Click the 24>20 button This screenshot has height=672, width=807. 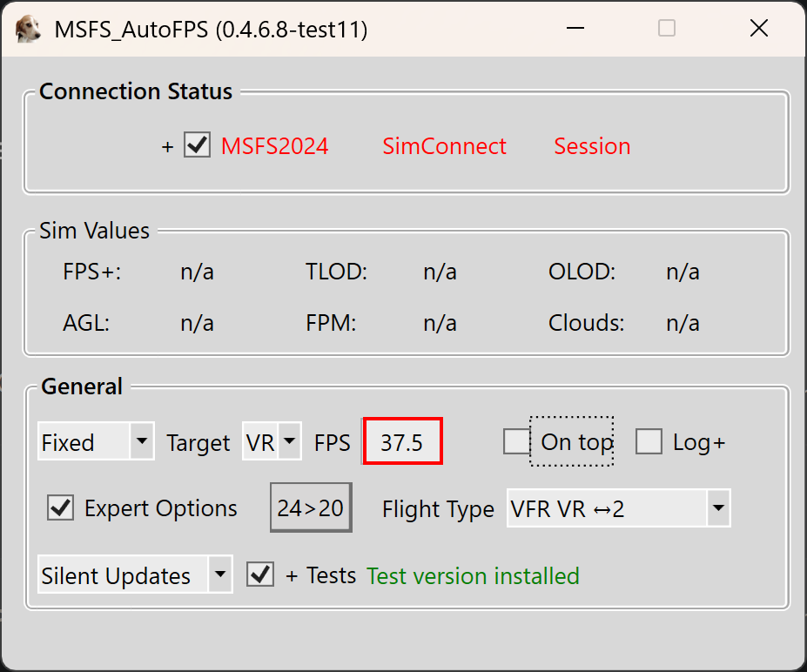click(x=311, y=507)
